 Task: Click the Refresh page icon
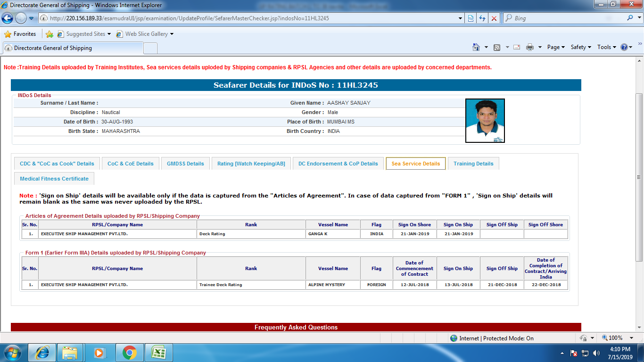[x=482, y=18]
